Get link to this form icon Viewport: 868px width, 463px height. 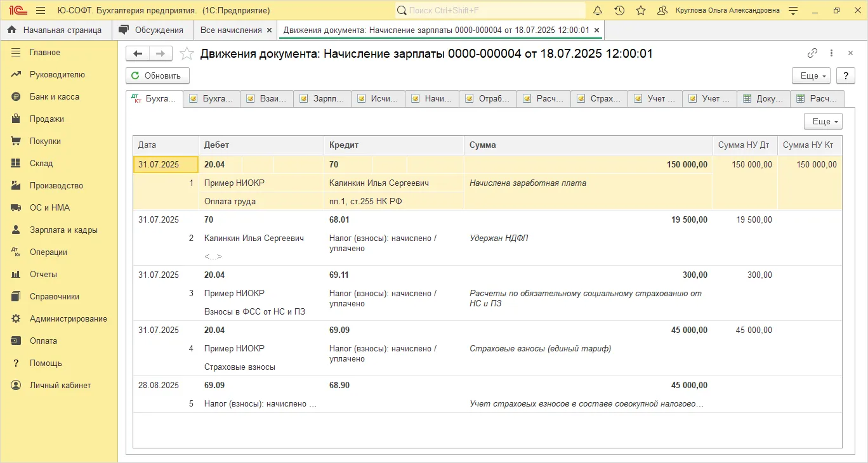click(x=812, y=54)
